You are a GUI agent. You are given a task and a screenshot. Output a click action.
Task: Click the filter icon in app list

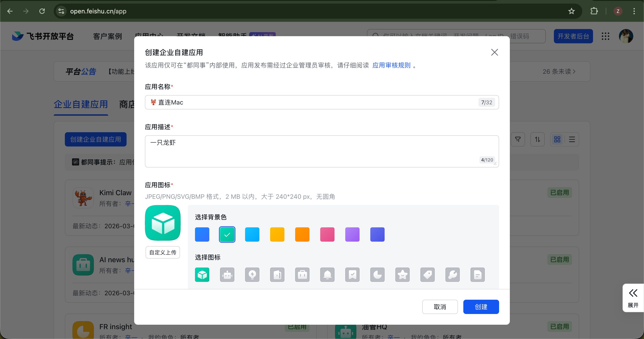[518, 139]
